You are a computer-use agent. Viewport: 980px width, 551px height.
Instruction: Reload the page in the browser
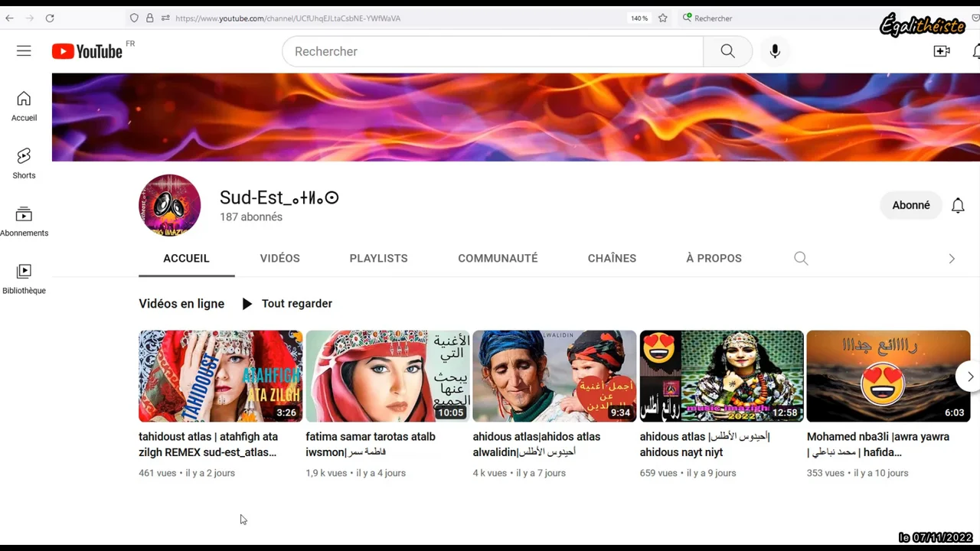point(50,18)
